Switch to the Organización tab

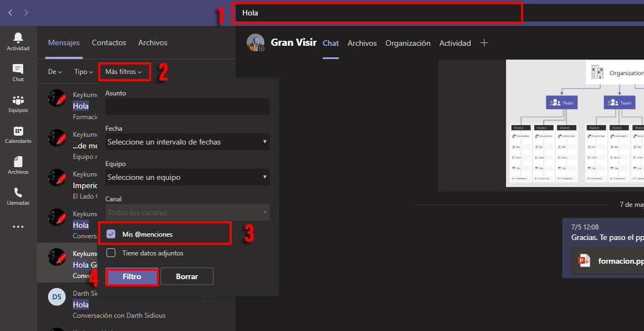[408, 42]
